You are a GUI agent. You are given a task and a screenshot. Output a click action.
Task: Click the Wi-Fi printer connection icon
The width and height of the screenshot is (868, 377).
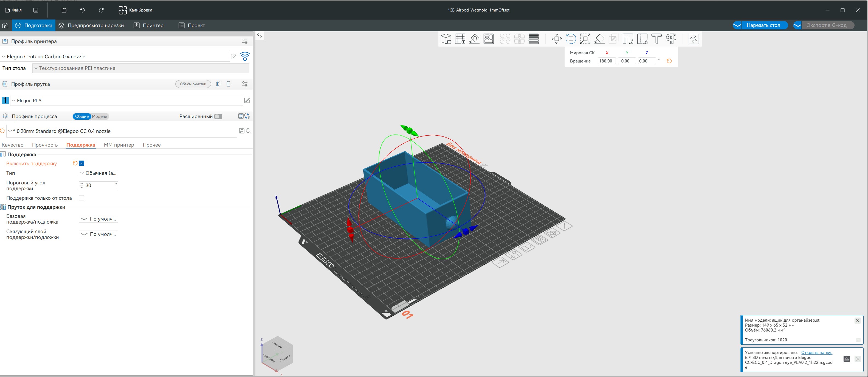click(x=245, y=56)
